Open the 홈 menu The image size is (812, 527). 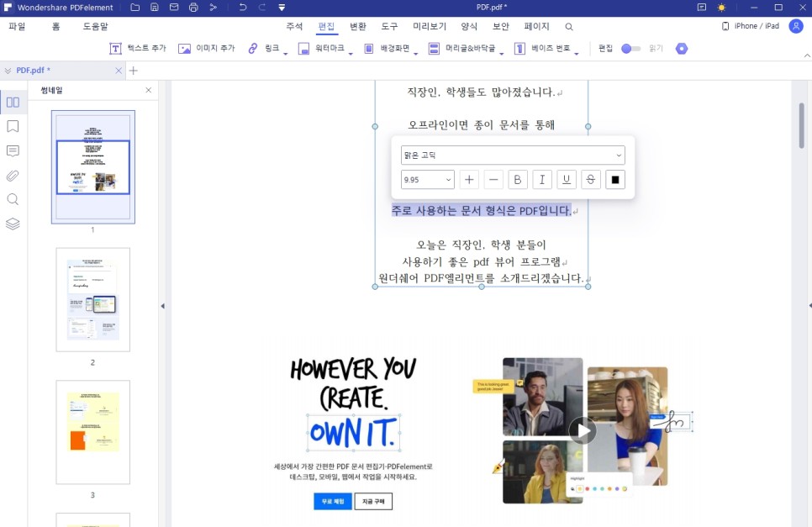(x=56, y=26)
